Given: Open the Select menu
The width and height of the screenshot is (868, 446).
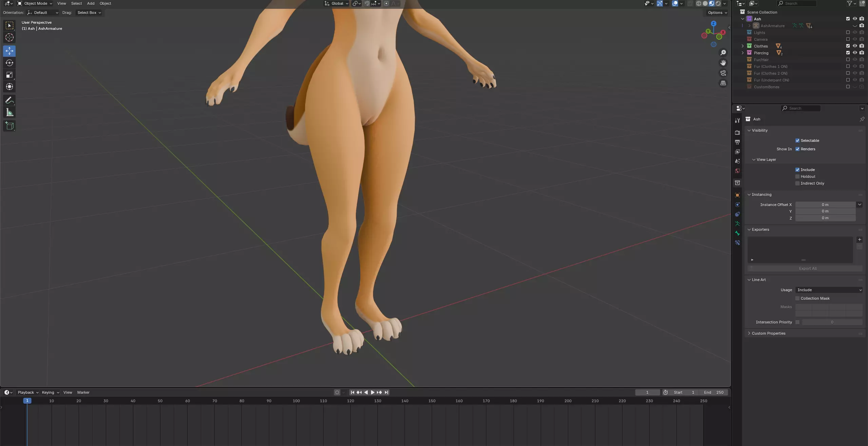Looking at the screenshot, I should click(x=76, y=3).
